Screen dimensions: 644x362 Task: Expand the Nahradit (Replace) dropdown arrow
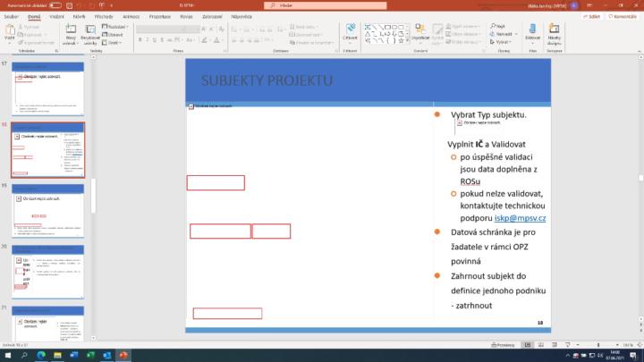click(x=514, y=34)
